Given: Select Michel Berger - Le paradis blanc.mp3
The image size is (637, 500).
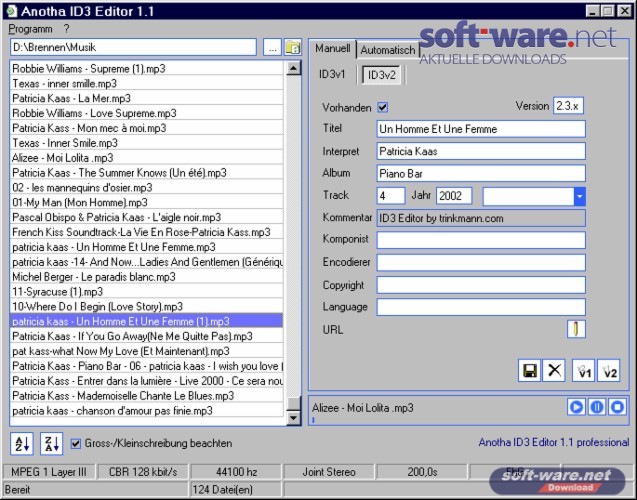Looking at the screenshot, I should pyautogui.click(x=147, y=277).
